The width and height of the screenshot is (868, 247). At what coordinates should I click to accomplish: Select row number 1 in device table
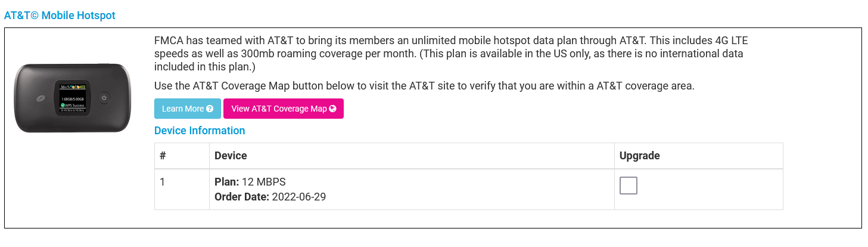163,181
